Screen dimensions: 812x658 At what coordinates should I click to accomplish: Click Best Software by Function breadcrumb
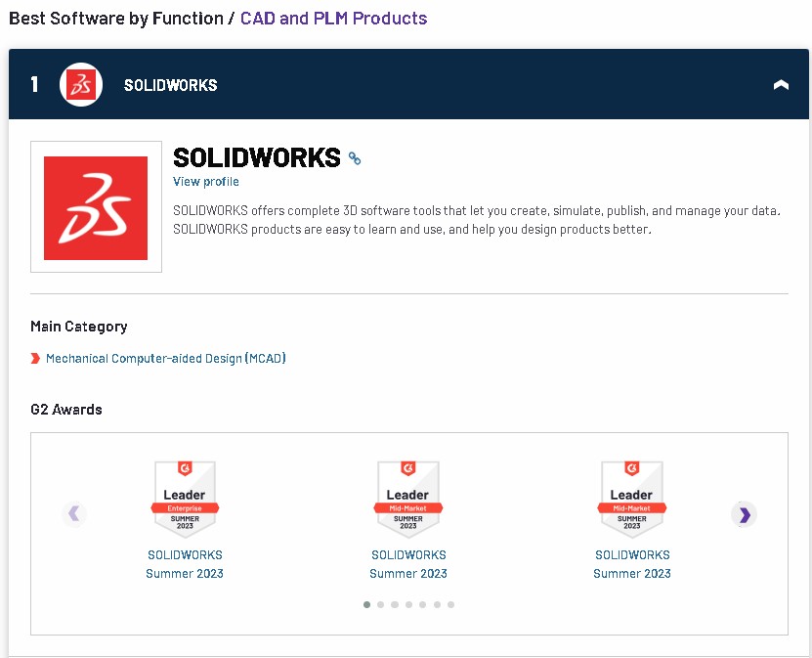[x=116, y=19]
